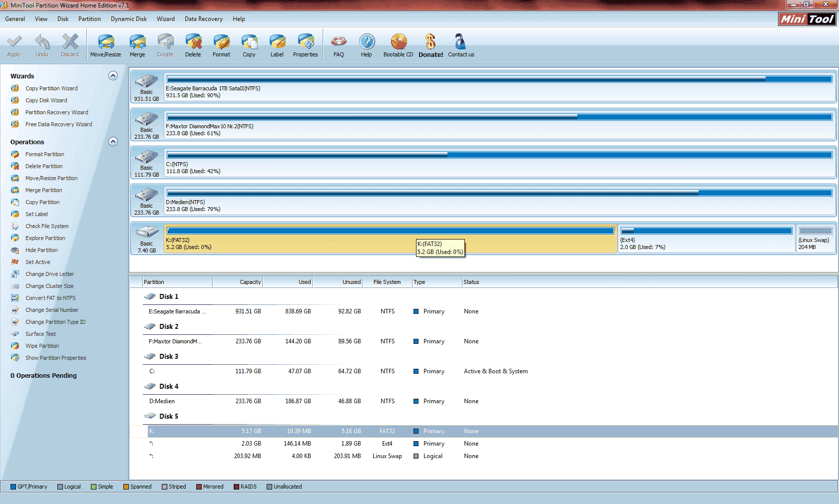Click Wipe Partition sidebar icon
The height and width of the screenshot is (504, 839).
click(x=15, y=346)
